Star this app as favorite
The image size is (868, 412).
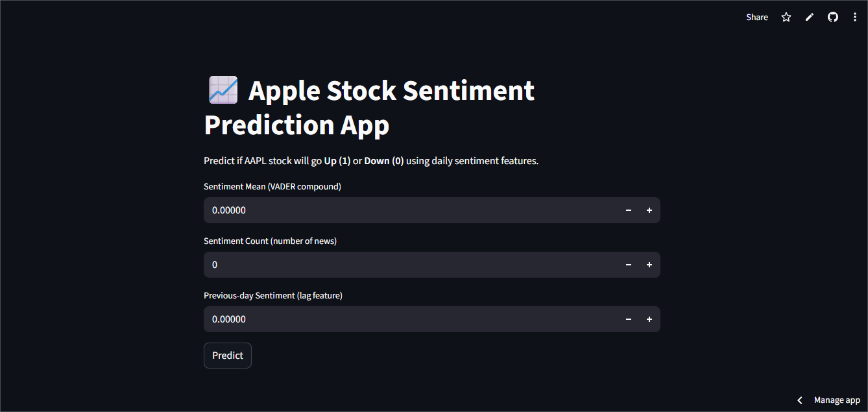click(x=786, y=18)
